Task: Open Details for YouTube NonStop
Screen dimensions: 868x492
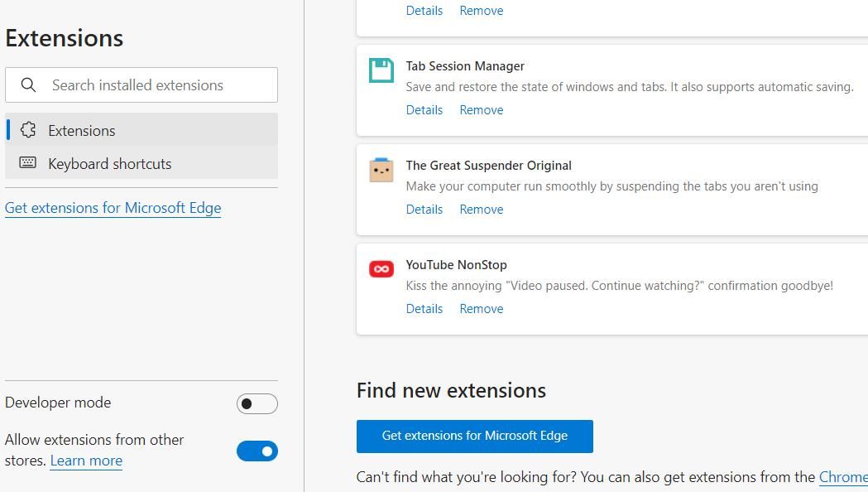Action: (x=424, y=309)
